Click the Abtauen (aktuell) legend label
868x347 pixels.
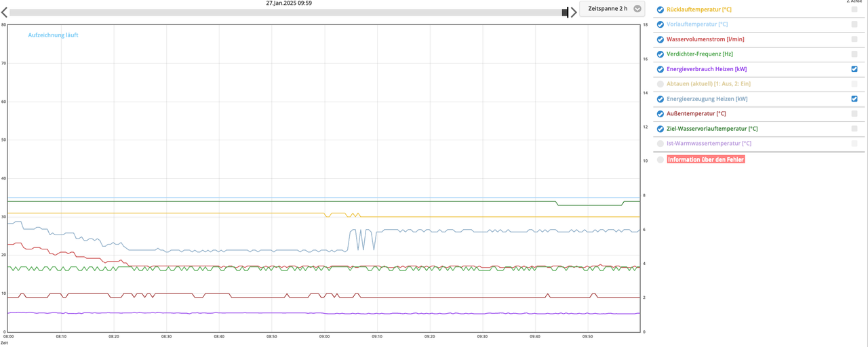709,84
